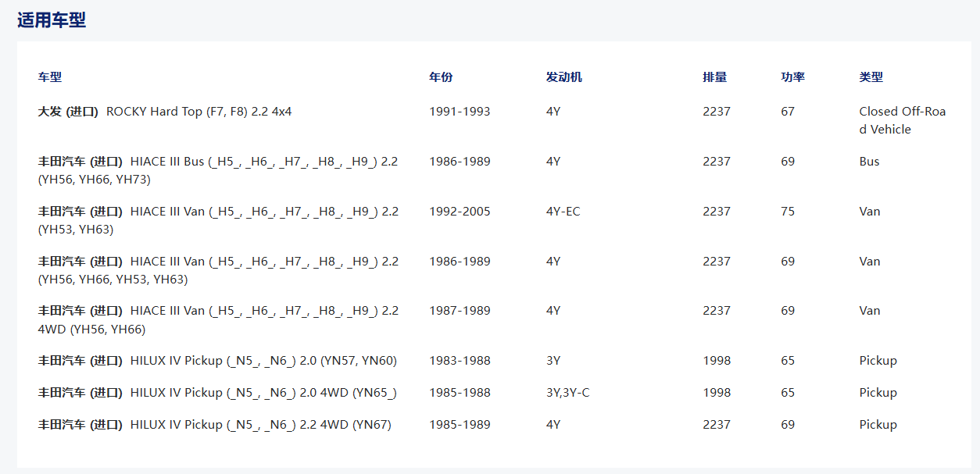Viewport: 980px width, 474px height.
Task: Select the 1983-1988 year range cell
Action: click(460, 361)
